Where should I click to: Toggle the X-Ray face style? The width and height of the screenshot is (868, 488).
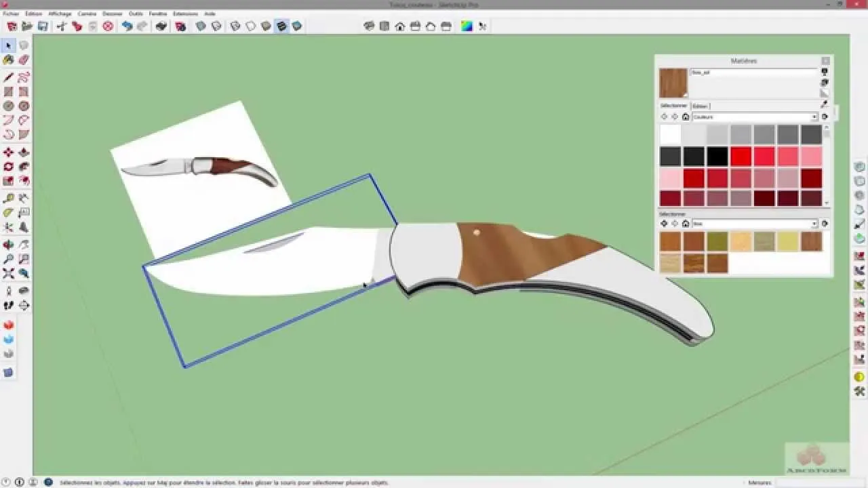click(x=201, y=26)
